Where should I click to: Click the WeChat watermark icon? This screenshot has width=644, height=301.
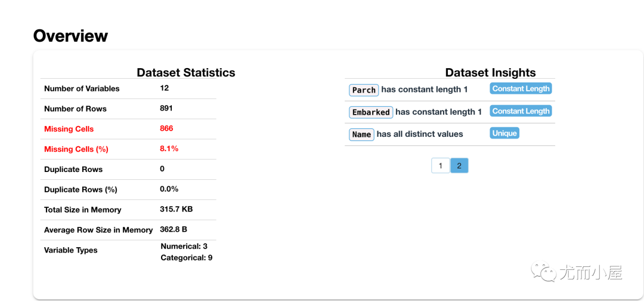pos(543,272)
